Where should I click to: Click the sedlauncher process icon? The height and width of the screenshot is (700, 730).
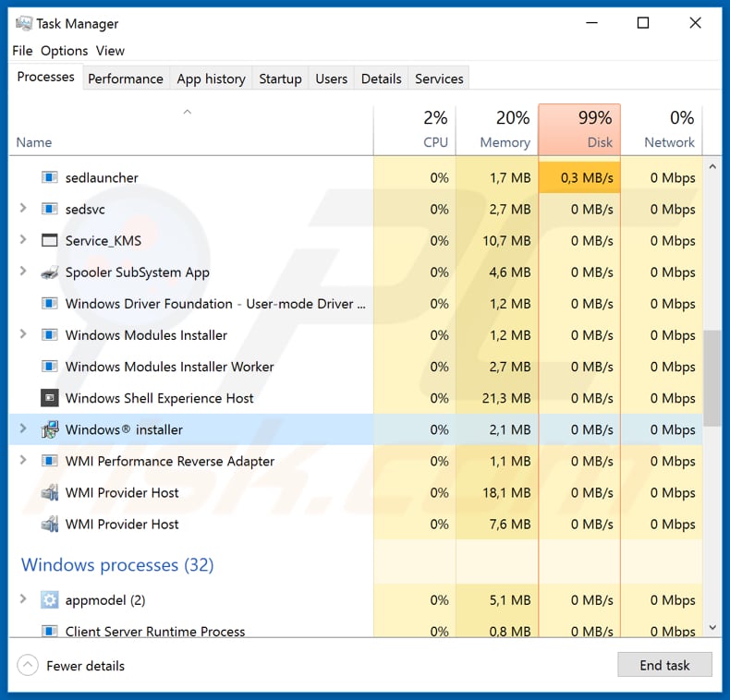[x=49, y=177]
